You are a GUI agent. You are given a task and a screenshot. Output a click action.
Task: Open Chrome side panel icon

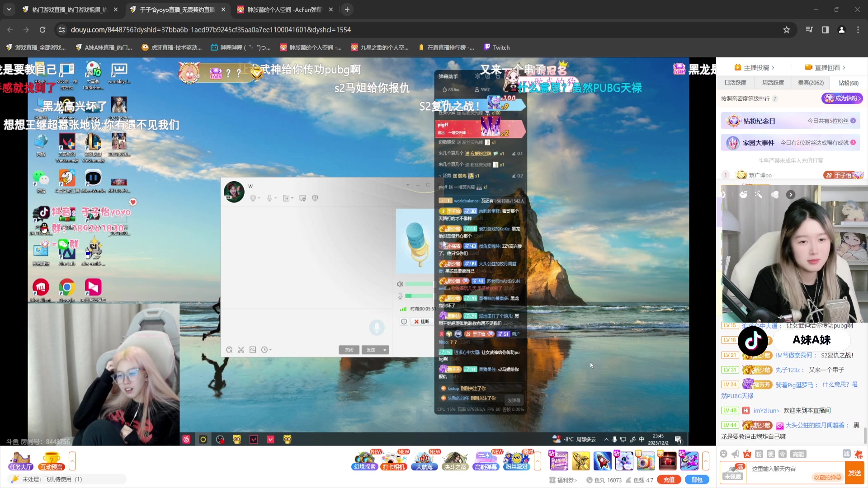(826, 30)
